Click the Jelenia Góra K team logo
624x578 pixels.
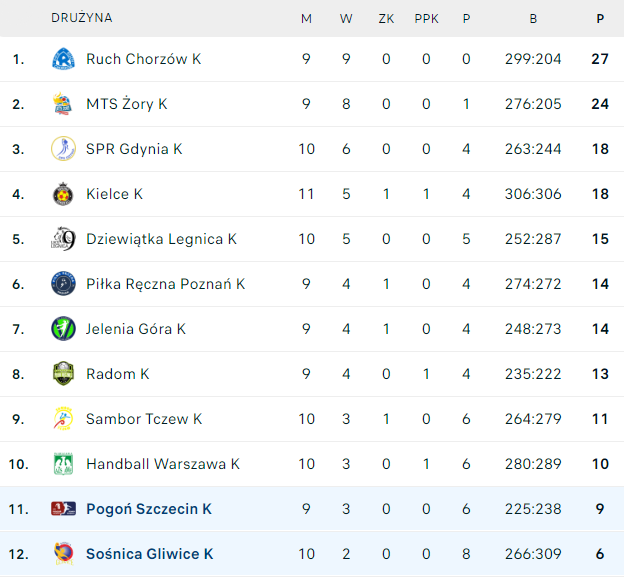tap(63, 329)
